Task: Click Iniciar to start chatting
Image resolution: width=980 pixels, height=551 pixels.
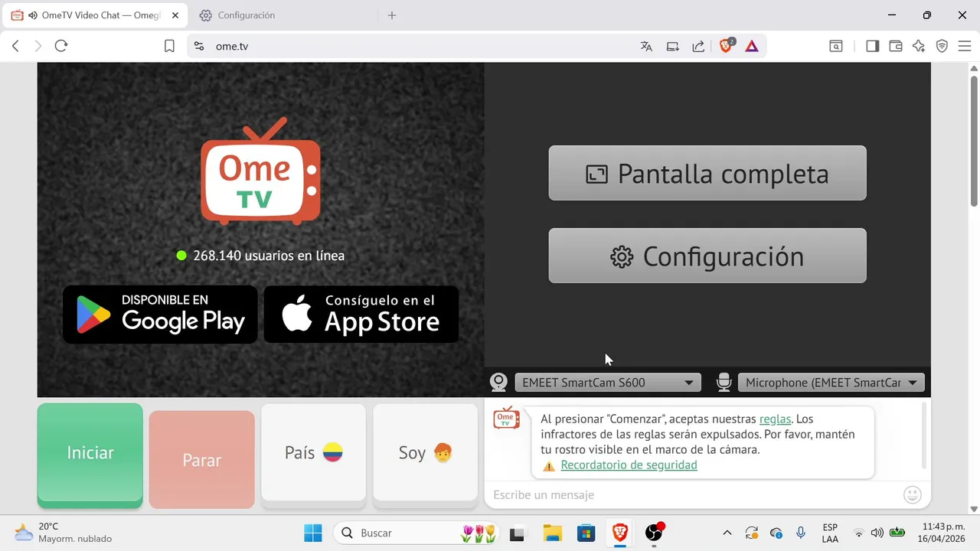Action: pos(90,452)
